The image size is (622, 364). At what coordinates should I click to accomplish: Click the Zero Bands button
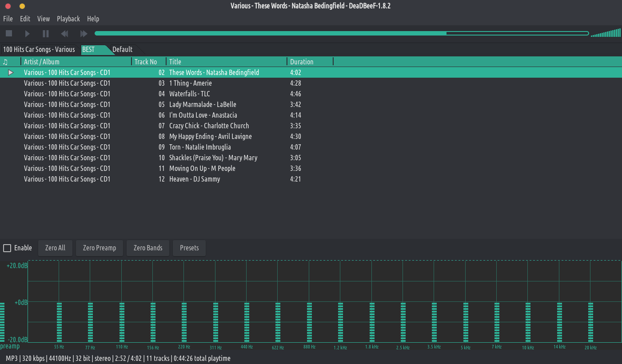pos(148,248)
